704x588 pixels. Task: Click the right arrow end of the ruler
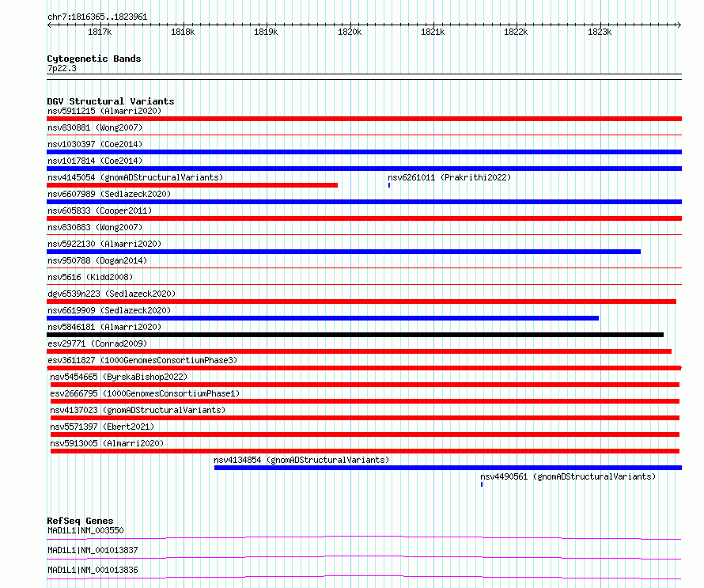point(679,25)
